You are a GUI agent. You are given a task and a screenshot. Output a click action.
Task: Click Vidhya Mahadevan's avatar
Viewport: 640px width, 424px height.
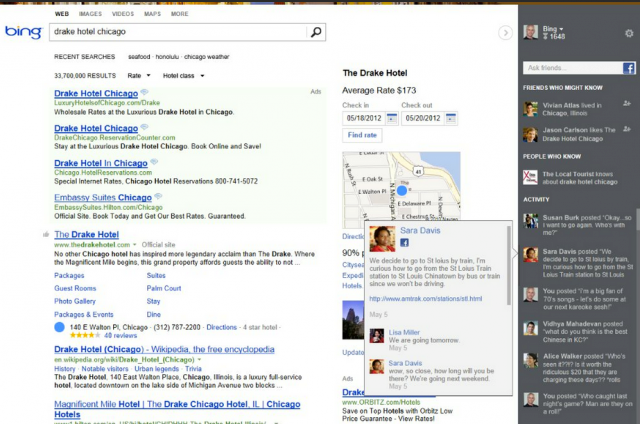click(530, 328)
